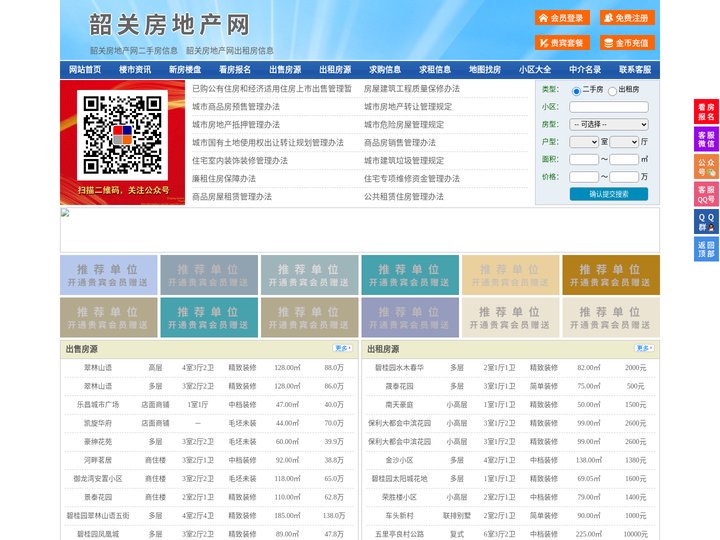Open 豪绅花苑 sale listing
Image resolution: width=720 pixels, height=540 pixels.
click(x=98, y=441)
